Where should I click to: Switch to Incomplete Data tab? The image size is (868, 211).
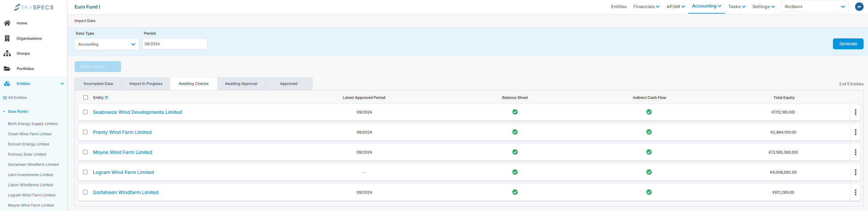(x=98, y=84)
